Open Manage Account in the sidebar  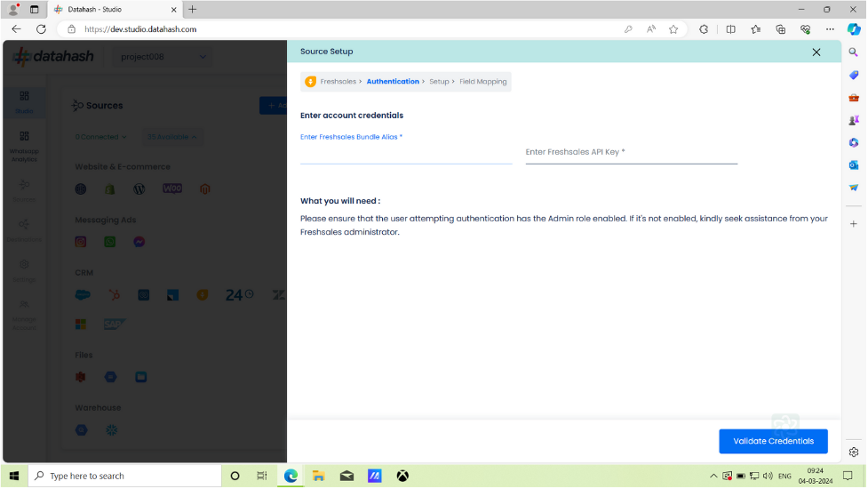[x=24, y=315]
